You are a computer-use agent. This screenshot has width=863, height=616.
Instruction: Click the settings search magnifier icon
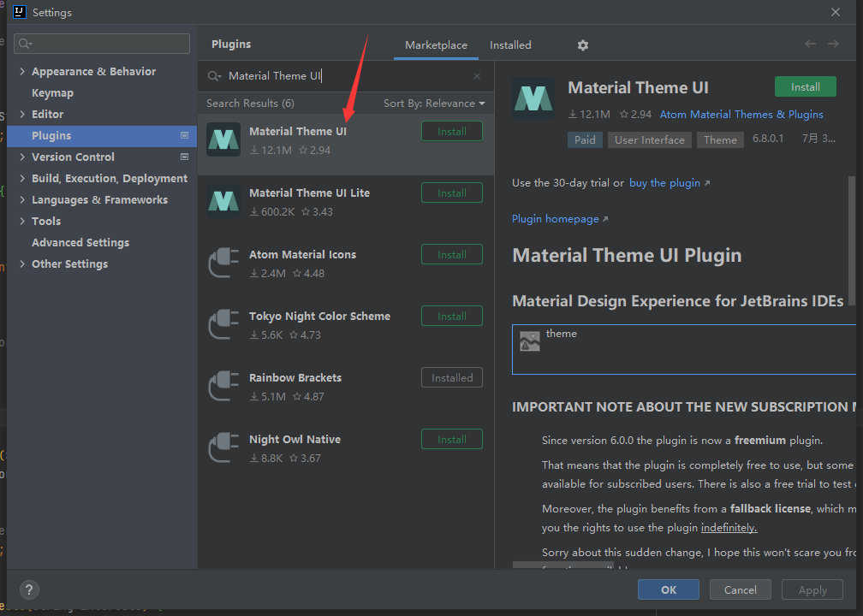tap(25, 44)
